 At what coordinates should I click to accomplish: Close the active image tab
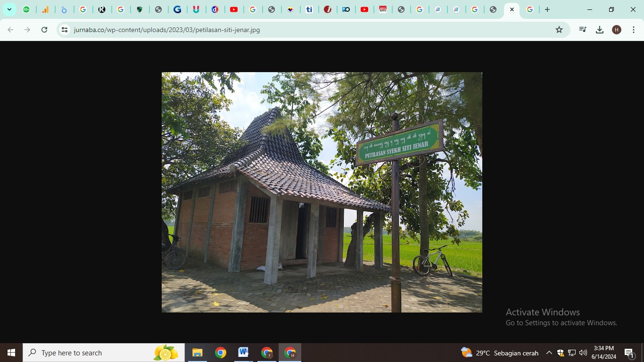(x=512, y=9)
